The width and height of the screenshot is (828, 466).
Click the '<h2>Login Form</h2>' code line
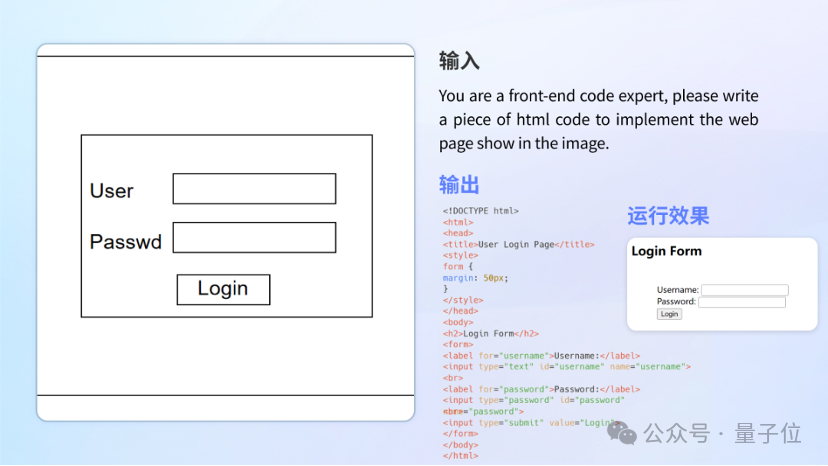491,333
